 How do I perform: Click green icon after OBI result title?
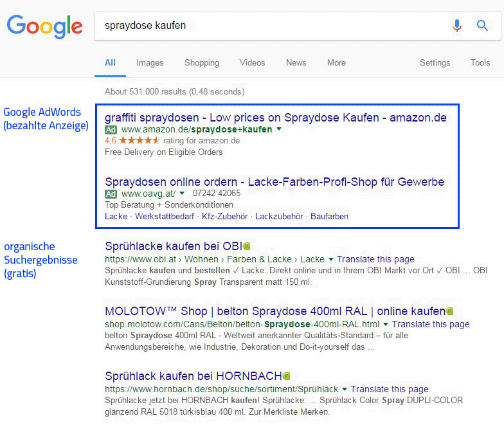click(x=247, y=246)
